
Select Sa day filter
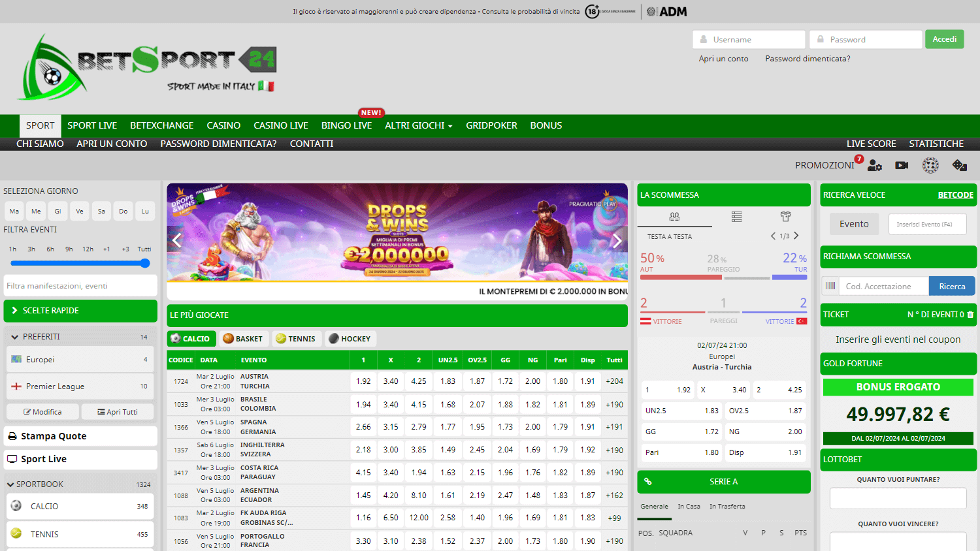pos(101,211)
